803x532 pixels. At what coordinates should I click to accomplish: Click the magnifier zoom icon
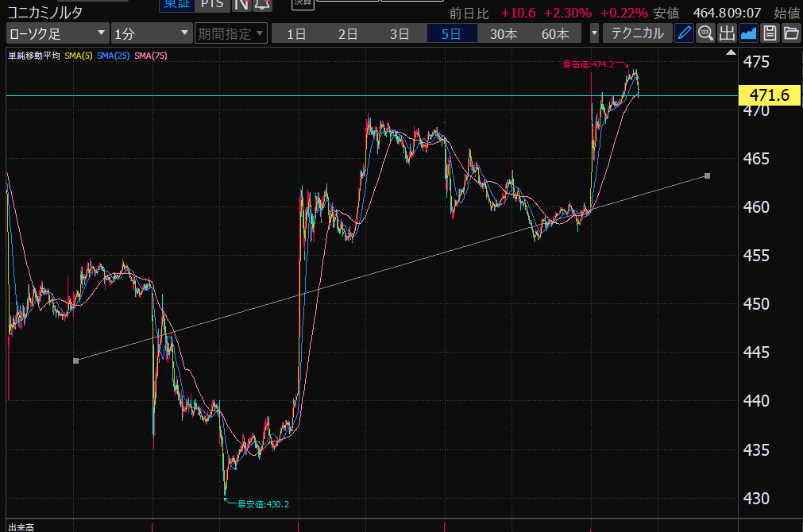click(705, 33)
